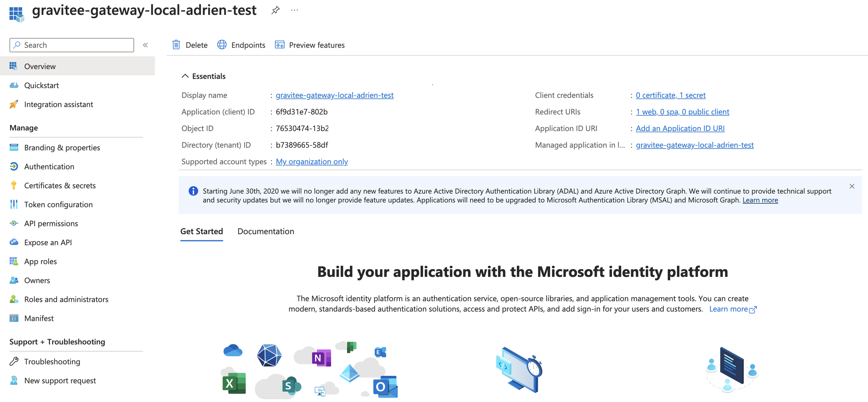The height and width of the screenshot is (402, 868).
Task: Open Certificates & secrets from the key icon
Action: point(14,186)
